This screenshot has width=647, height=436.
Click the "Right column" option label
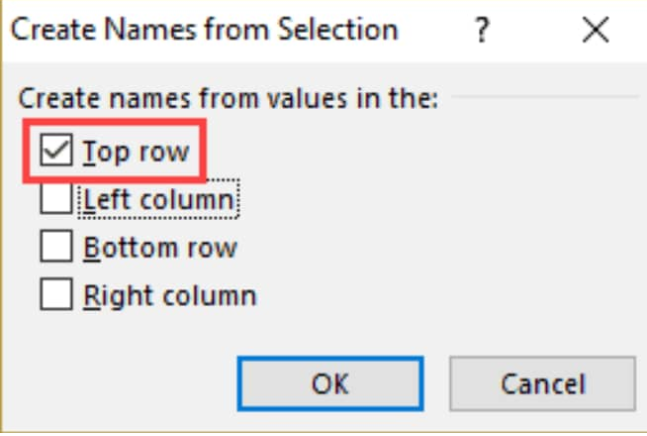[x=170, y=296]
